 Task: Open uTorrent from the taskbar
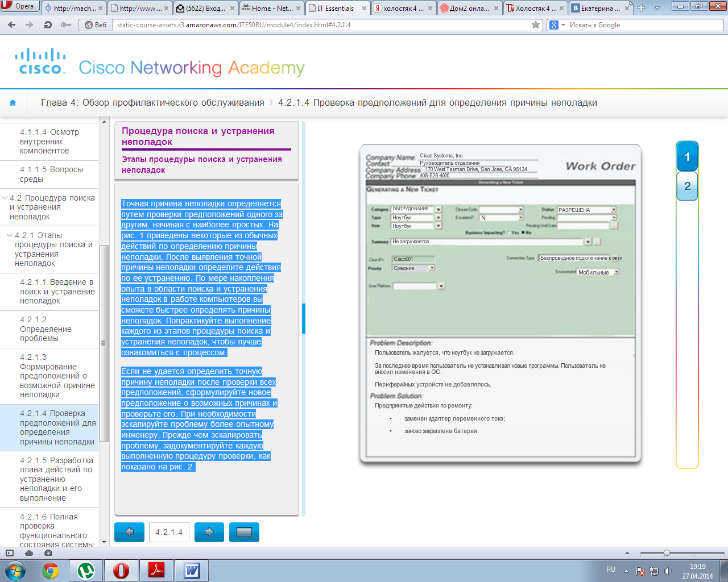(x=86, y=571)
